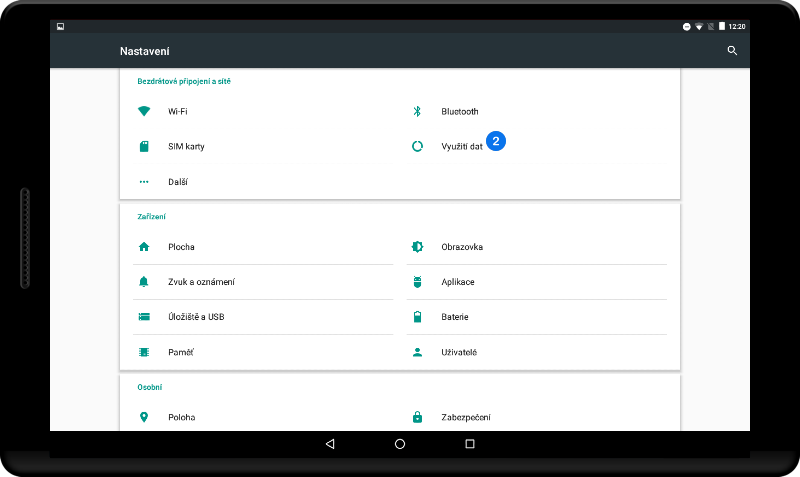Tap the Wi-Fi signal icon
The width and height of the screenshot is (800, 477).
[x=144, y=111]
